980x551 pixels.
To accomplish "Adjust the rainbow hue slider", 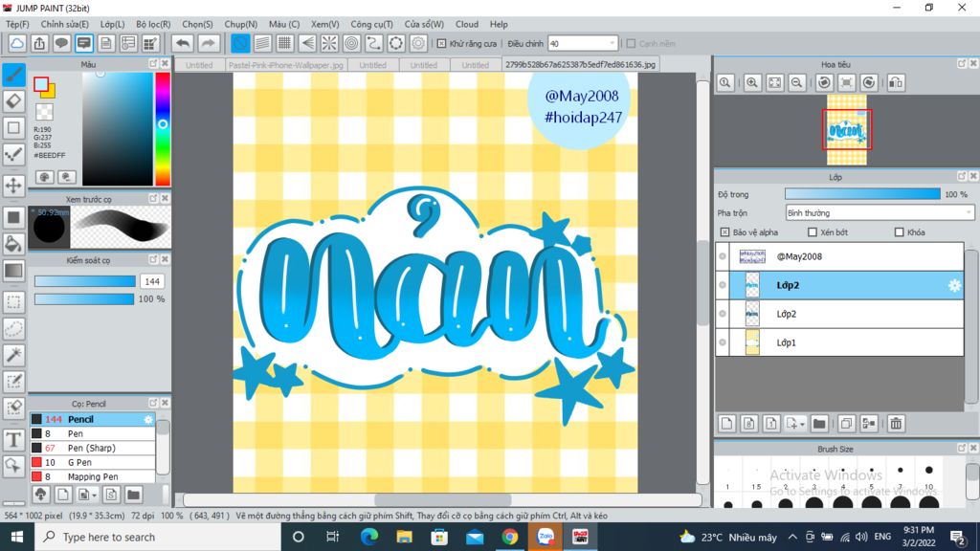I will [163, 129].
